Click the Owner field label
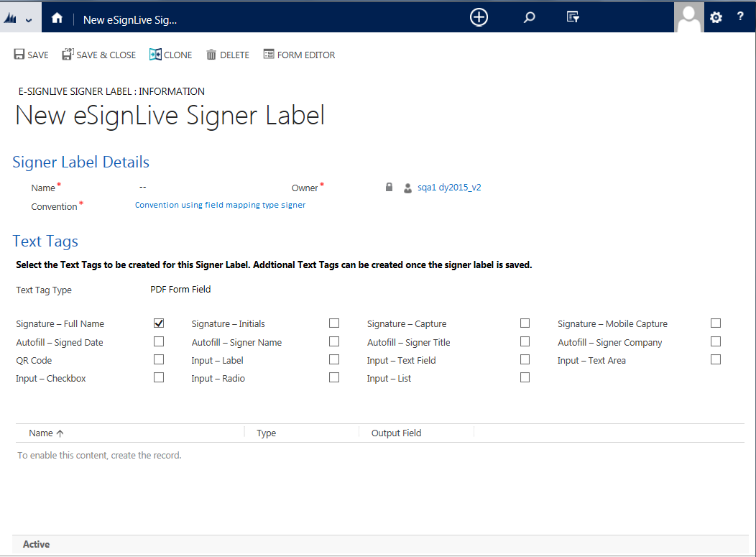 tap(305, 188)
